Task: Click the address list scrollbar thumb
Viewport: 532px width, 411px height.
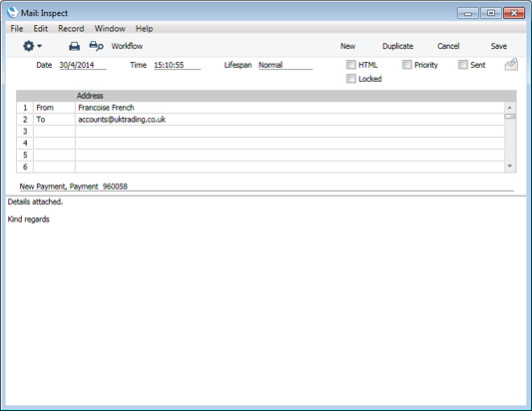Action: pos(510,117)
